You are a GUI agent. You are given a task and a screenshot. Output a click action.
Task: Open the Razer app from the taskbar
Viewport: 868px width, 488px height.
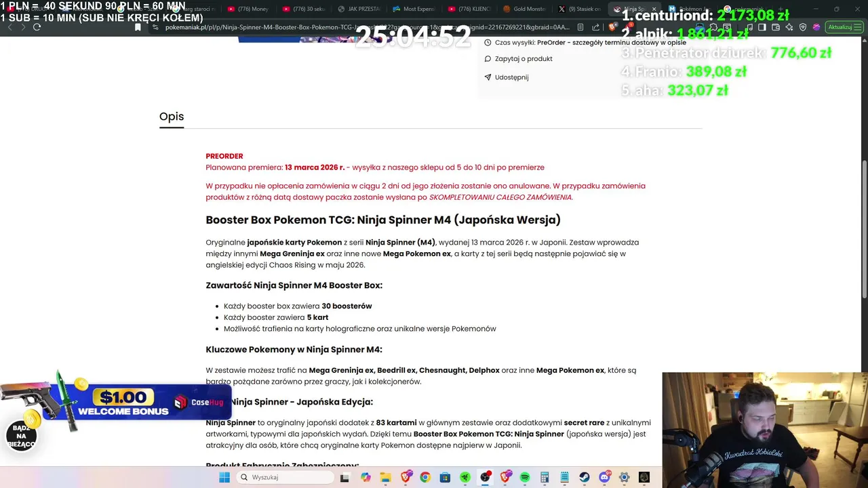tap(465, 478)
